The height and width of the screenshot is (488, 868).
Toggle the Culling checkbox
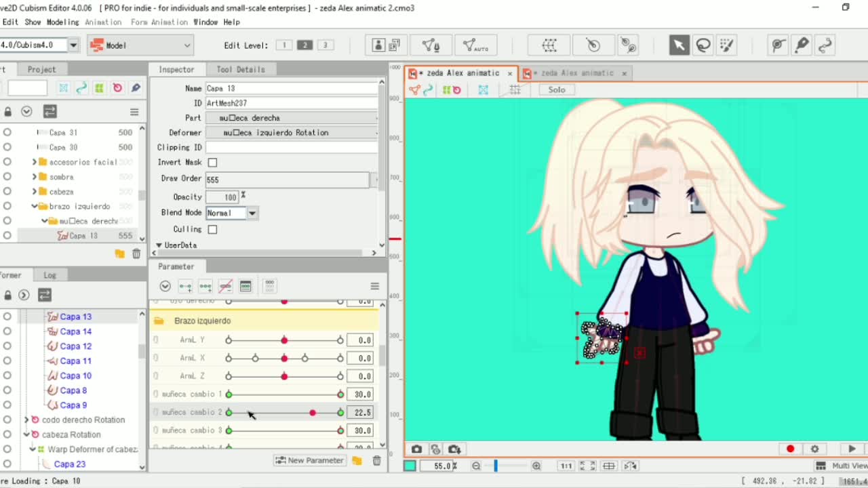click(x=212, y=230)
